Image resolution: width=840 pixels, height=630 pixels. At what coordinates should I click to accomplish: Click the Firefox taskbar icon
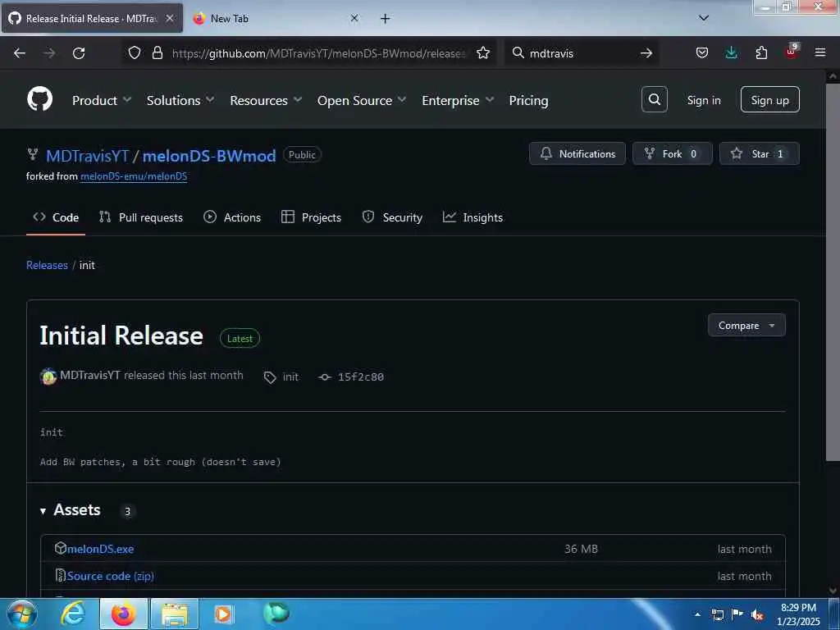point(123,614)
